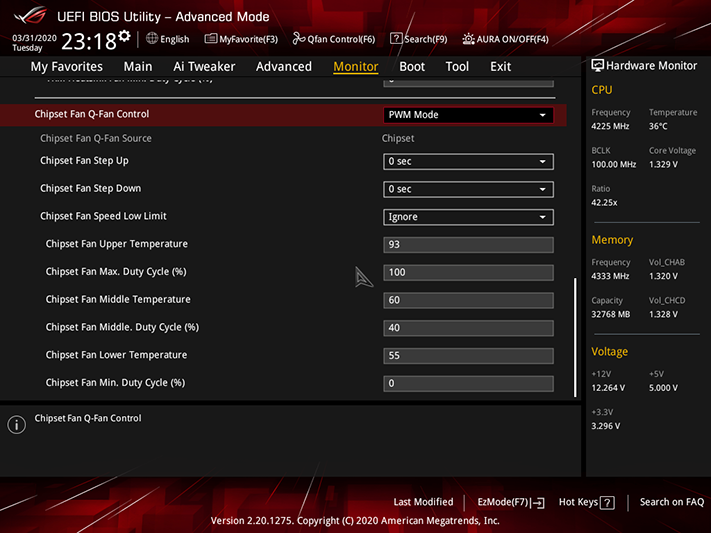This screenshot has height=533, width=711.
Task: Click Capacity 32768 MB value
Action: pos(610,314)
